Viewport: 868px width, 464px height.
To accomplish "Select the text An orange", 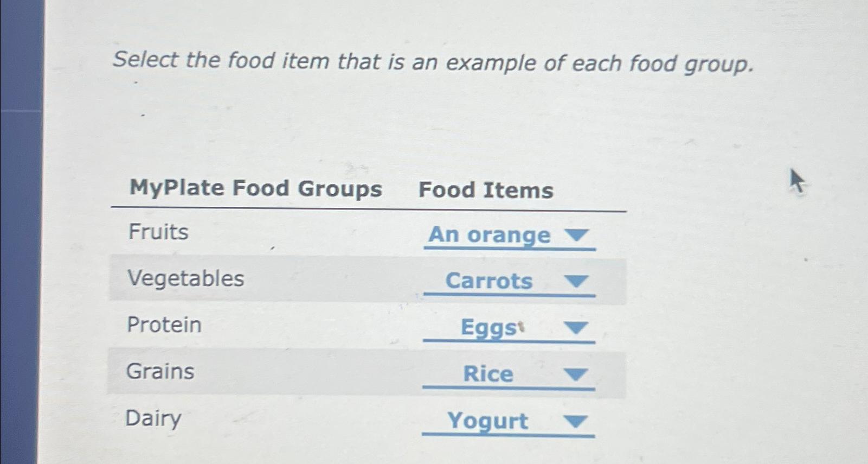I will (488, 234).
